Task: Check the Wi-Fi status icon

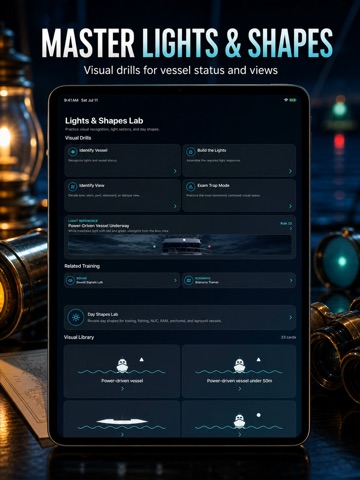Action: (286, 100)
